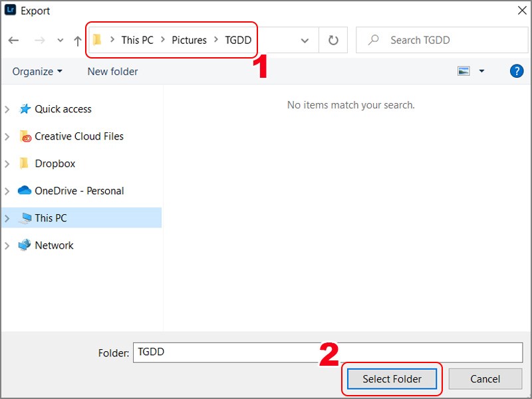
Task: Select OneDrive - Personal in sidebar
Action: pyautogui.click(x=79, y=191)
